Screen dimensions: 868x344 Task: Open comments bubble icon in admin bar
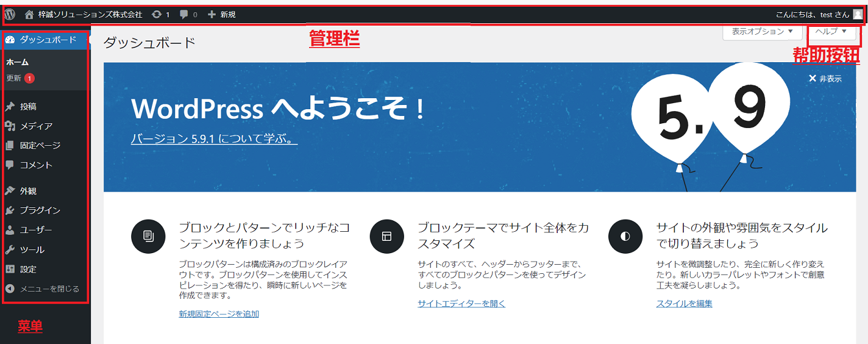pos(184,14)
